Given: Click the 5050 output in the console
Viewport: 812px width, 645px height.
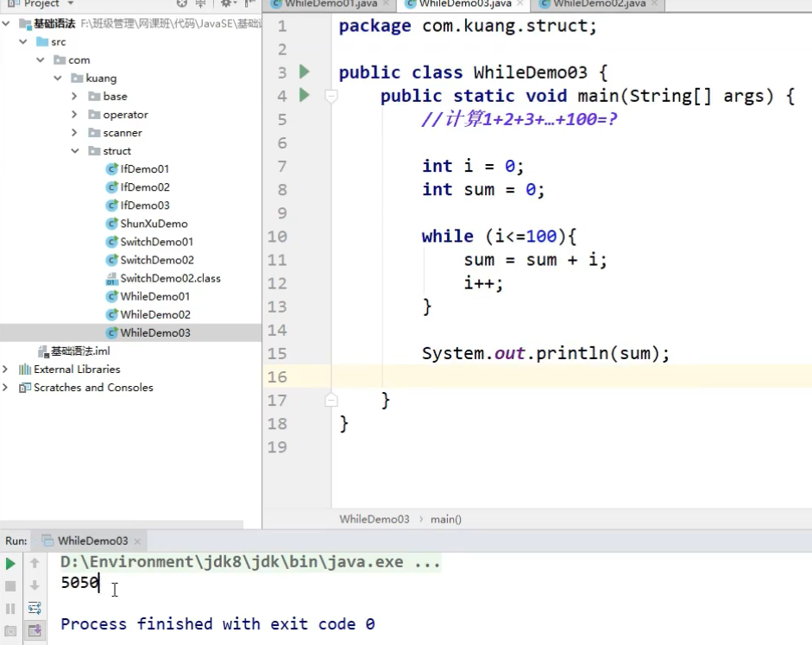Looking at the screenshot, I should tap(79, 583).
